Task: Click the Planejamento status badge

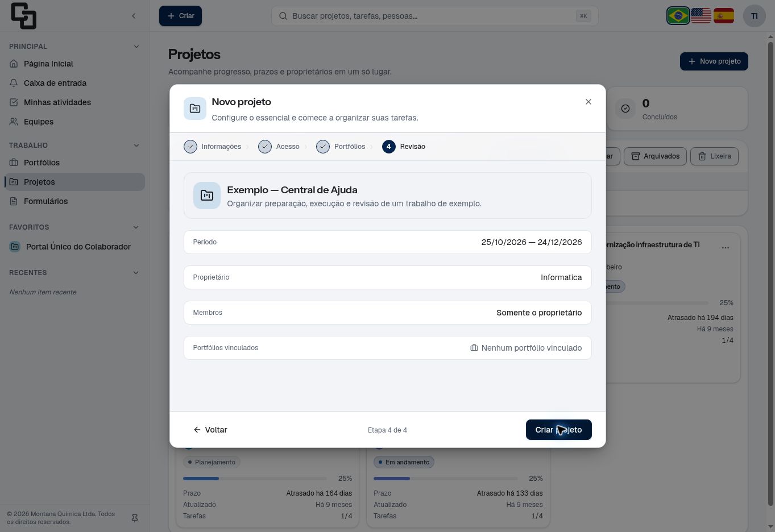Action: (x=212, y=462)
